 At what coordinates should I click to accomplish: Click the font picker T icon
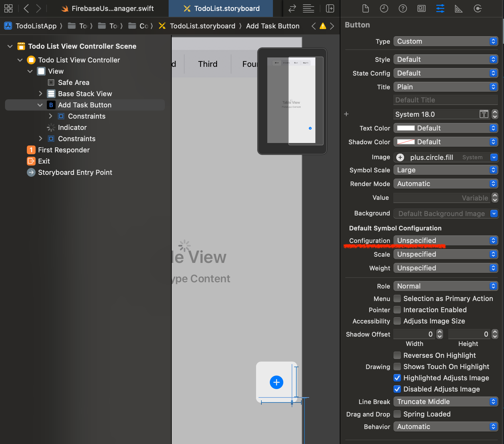(484, 114)
